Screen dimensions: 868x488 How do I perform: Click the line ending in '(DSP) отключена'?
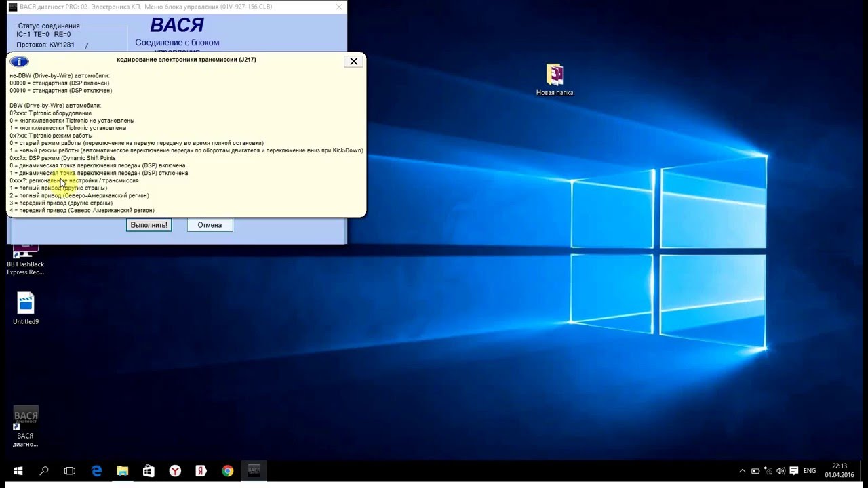pyautogui.click(x=99, y=173)
